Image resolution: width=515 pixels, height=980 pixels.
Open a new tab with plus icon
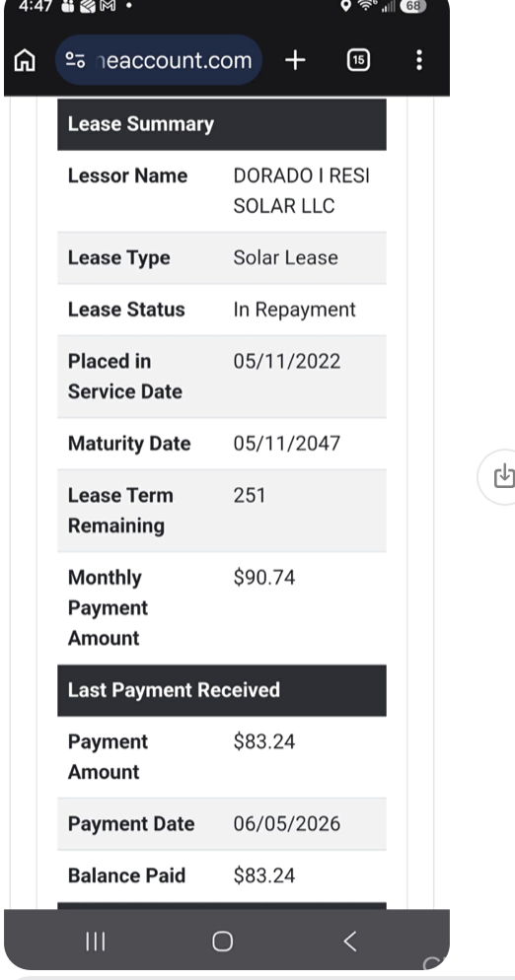pos(295,60)
